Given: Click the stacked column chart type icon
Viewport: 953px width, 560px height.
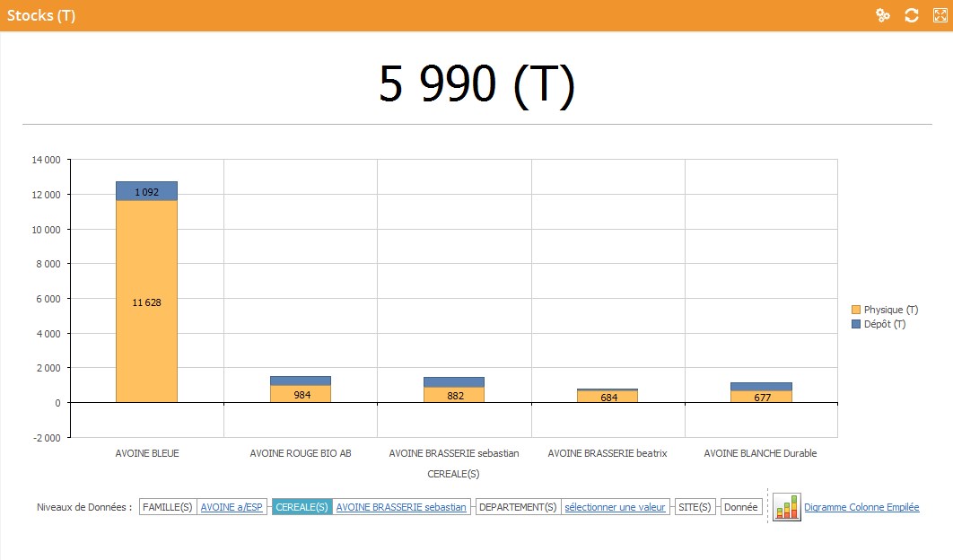Looking at the screenshot, I should (787, 507).
